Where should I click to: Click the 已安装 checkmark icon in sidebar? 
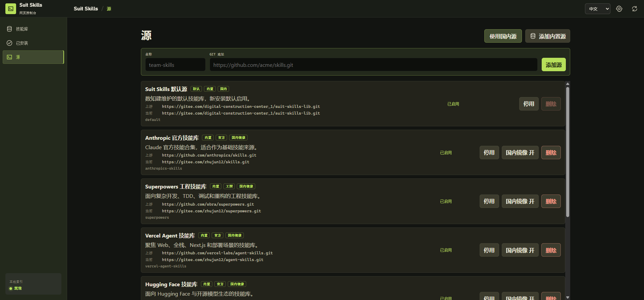point(9,43)
